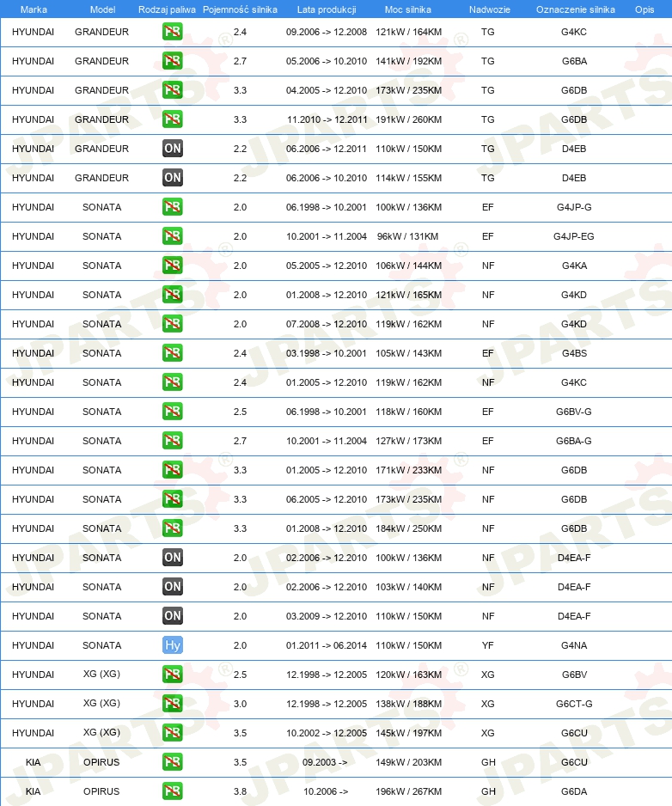Select engine code G6CT-G
Screen dimensions: 672x806
(x=574, y=704)
